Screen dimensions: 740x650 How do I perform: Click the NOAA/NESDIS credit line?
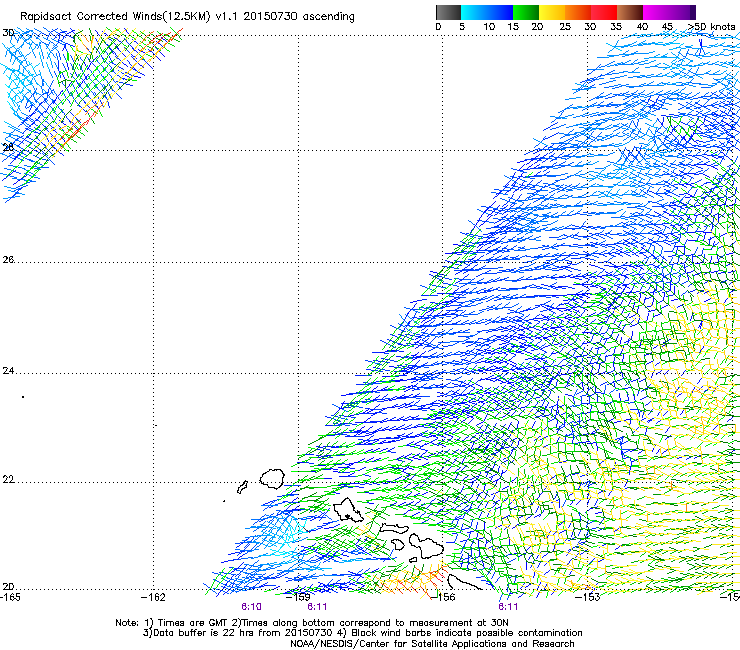432,644
